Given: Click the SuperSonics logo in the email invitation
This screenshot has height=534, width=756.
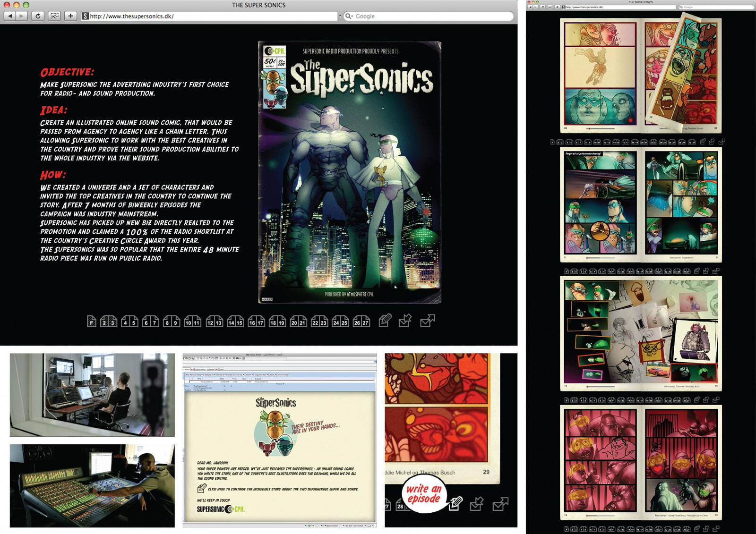Looking at the screenshot, I should click(276, 402).
